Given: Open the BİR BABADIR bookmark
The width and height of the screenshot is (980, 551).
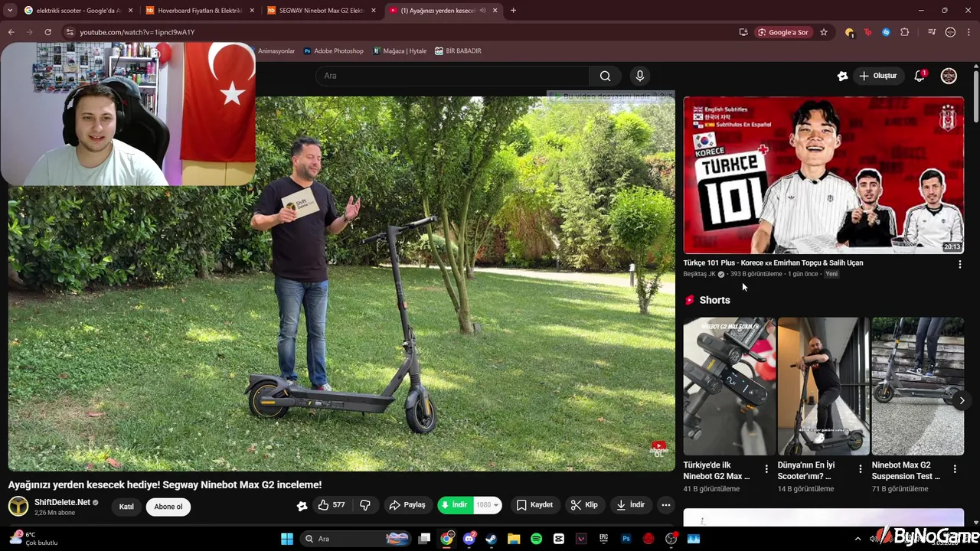Looking at the screenshot, I should (x=458, y=51).
